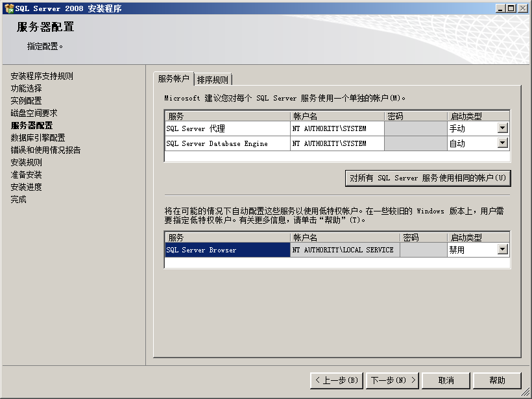Click account name field for Database Engine
Image resolution: width=532 pixels, height=399 pixels.
point(337,143)
